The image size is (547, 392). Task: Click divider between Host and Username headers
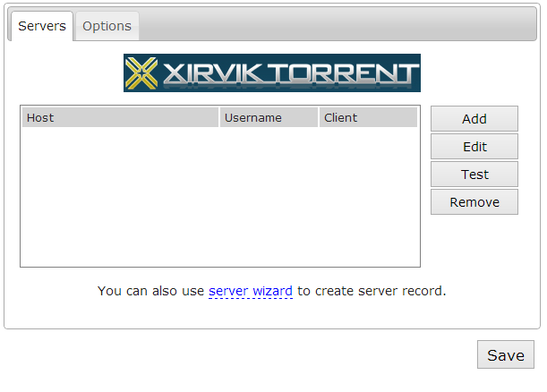click(x=219, y=117)
